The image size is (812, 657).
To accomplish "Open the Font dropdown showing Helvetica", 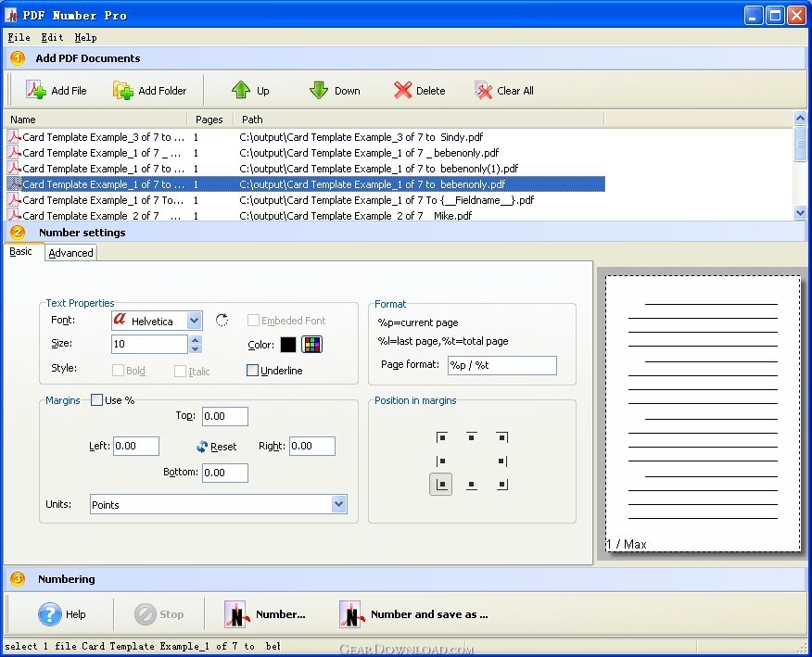I will point(195,321).
